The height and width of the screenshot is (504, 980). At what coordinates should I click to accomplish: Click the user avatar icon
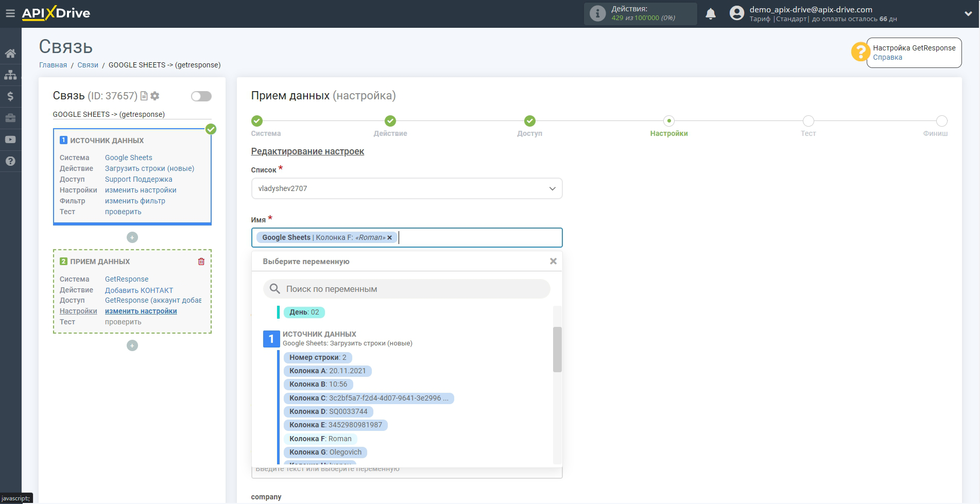point(737,13)
